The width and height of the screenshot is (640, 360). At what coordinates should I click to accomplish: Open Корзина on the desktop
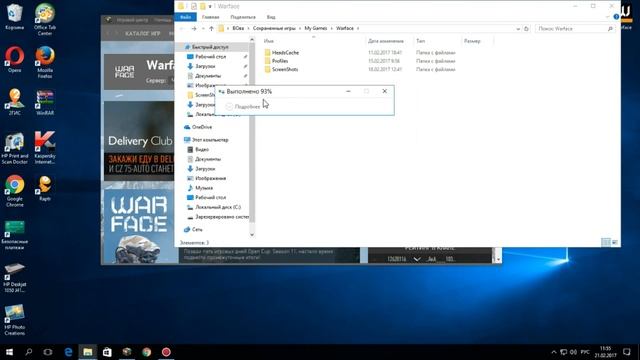pyautogui.click(x=14, y=17)
